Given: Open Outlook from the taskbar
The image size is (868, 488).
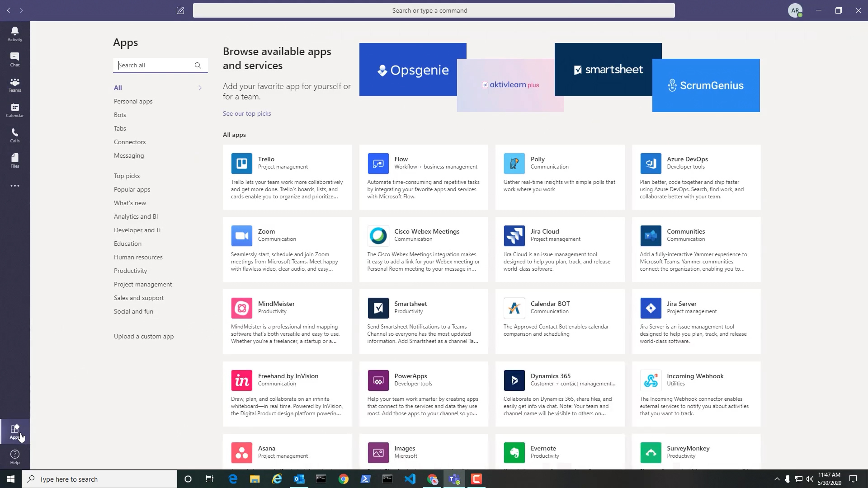Looking at the screenshot, I should [299, 479].
